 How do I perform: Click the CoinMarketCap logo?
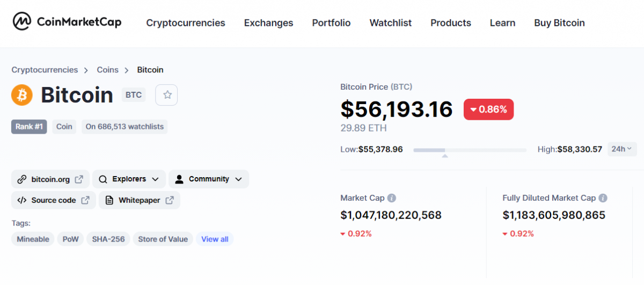(67, 22)
